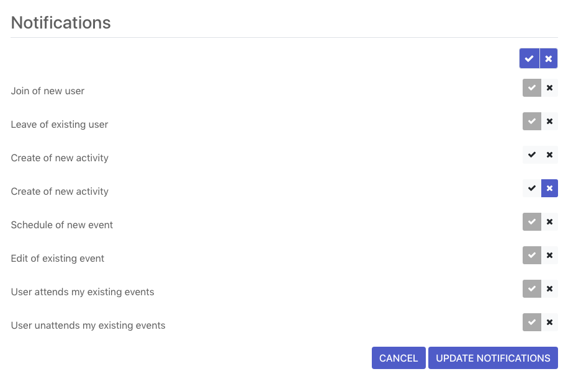Screen dimensions: 581x392
Task: Click Update Notifications button
Action: [x=493, y=358]
